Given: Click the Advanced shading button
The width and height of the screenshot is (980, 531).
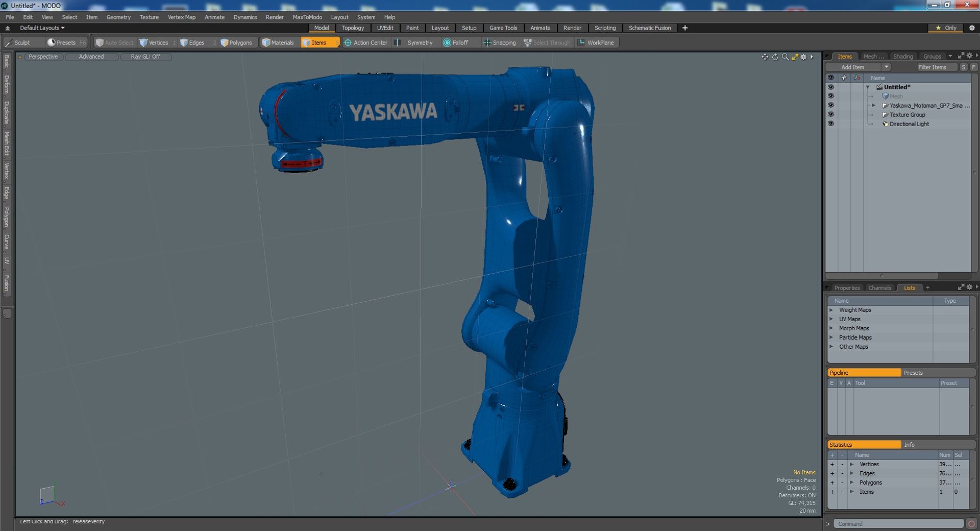Looking at the screenshot, I should [x=91, y=57].
